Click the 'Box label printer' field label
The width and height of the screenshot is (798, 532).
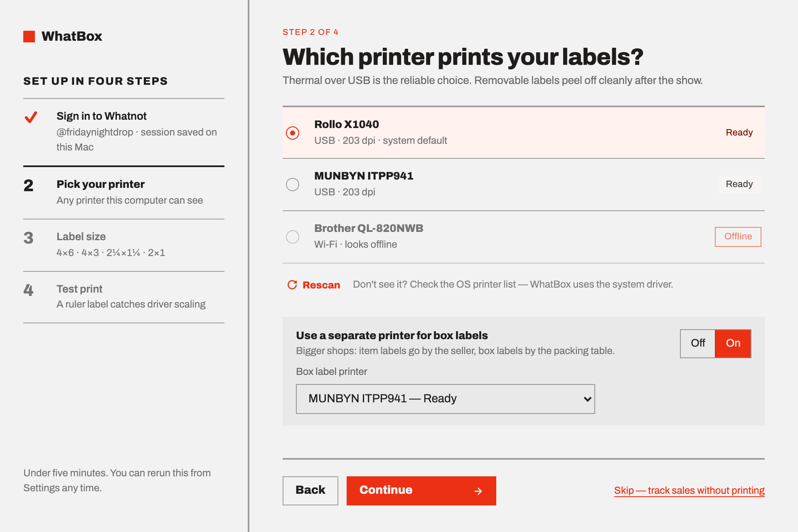[x=332, y=372]
